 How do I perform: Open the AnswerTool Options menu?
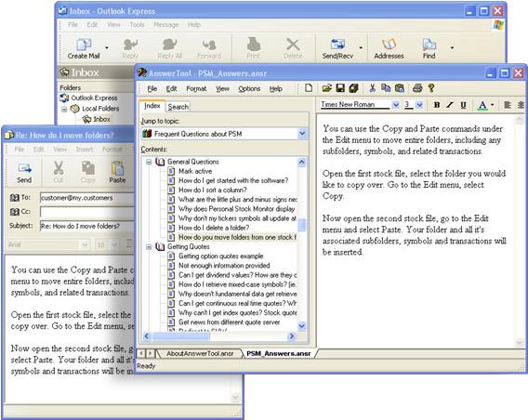click(x=249, y=88)
